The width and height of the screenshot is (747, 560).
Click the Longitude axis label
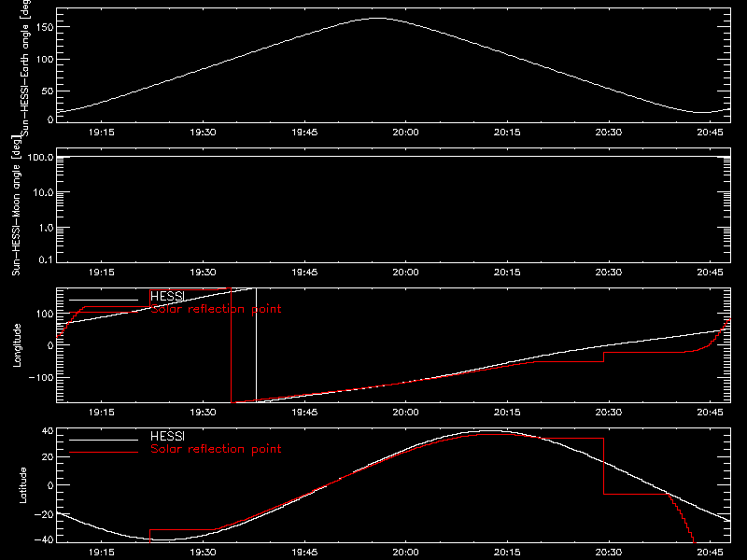(x=17, y=345)
